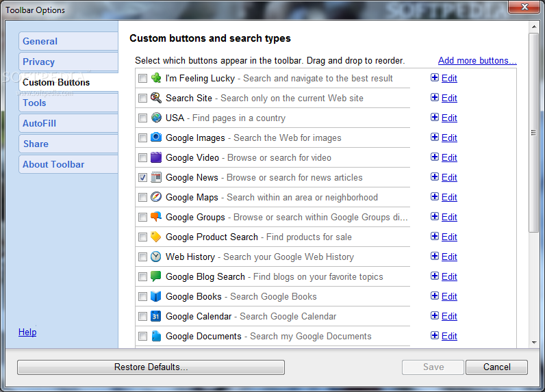Screen dimensions: 545x392
Task: Click Restore Defaults button
Action: click(x=151, y=367)
